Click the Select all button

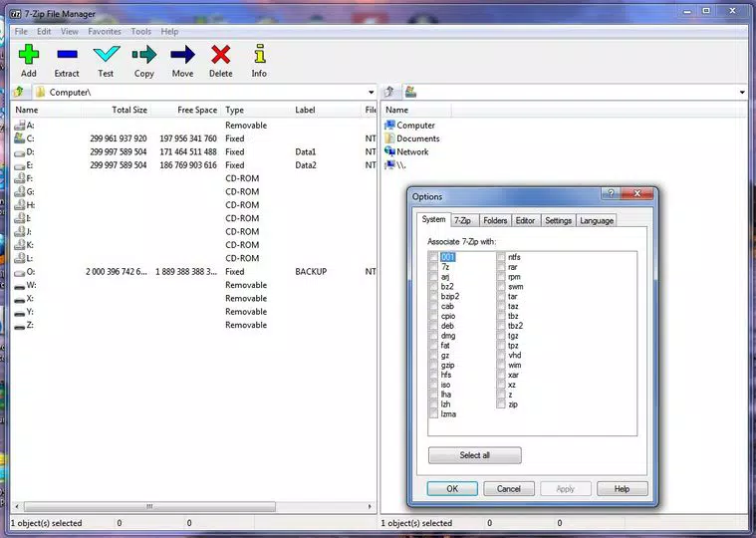pyautogui.click(x=474, y=455)
